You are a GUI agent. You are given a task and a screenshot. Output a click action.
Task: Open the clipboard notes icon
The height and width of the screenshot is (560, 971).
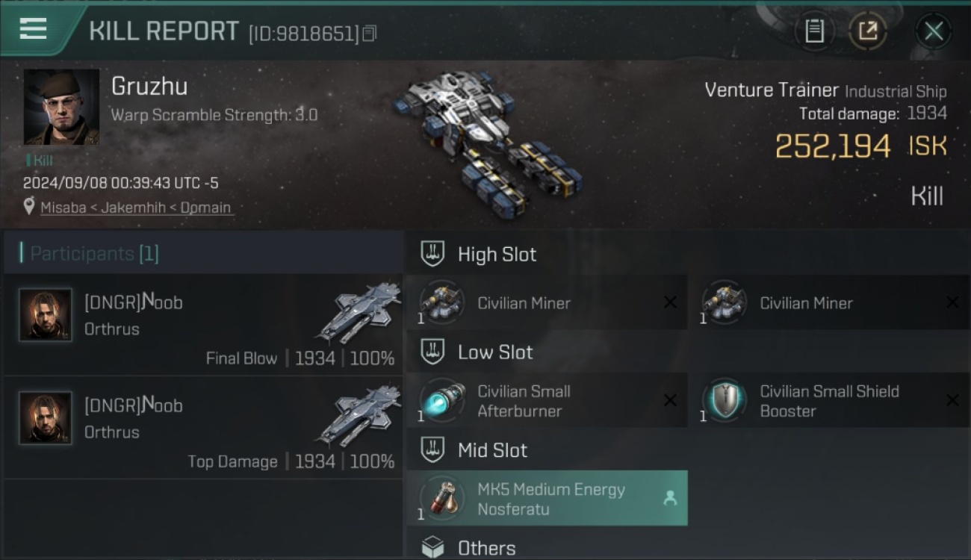814,31
